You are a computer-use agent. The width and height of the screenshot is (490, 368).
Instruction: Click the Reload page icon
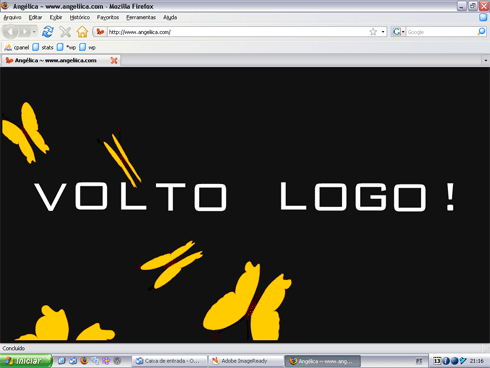(x=48, y=32)
